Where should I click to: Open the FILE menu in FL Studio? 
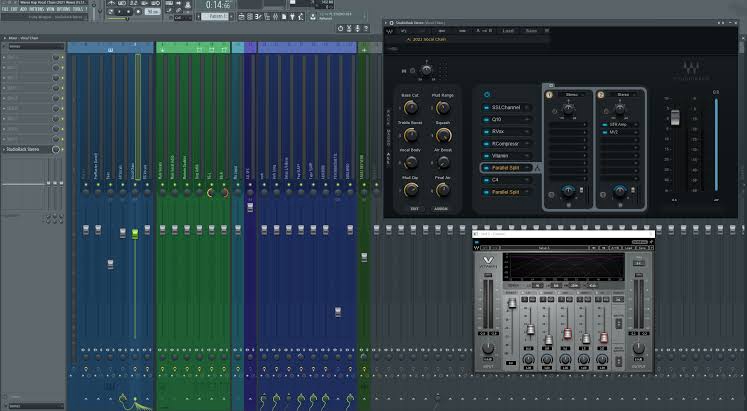point(5,9)
